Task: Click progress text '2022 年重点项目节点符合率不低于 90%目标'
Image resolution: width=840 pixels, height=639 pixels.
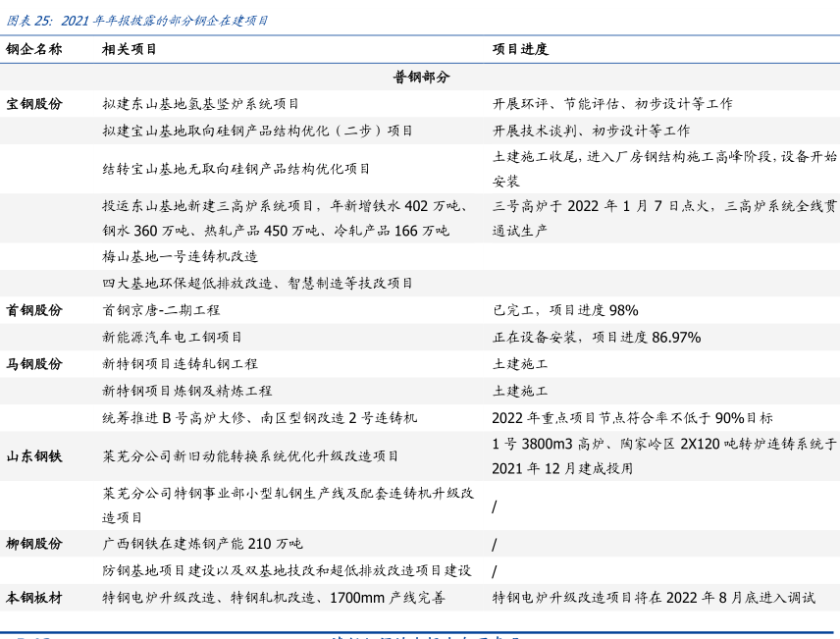Action: (633, 417)
